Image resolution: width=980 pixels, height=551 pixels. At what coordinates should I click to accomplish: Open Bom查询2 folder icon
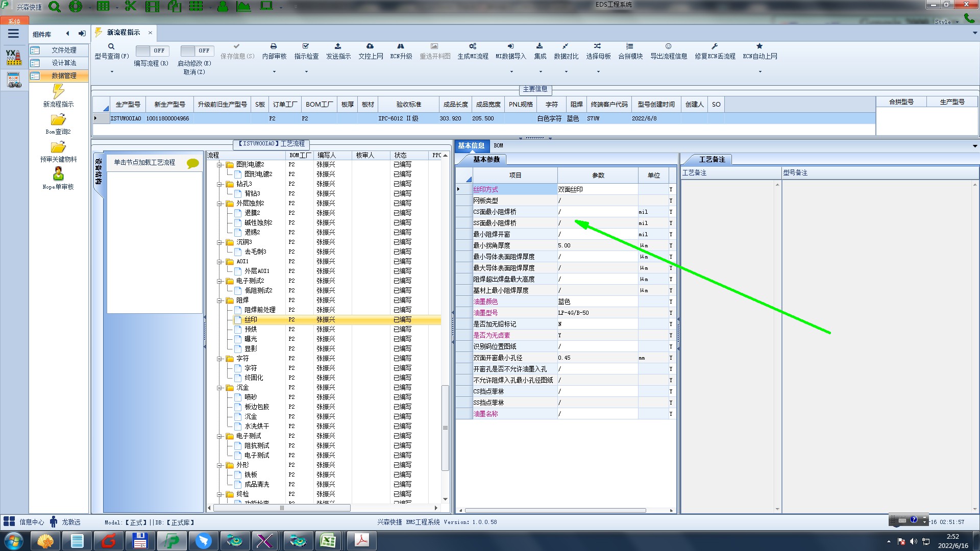(58, 120)
